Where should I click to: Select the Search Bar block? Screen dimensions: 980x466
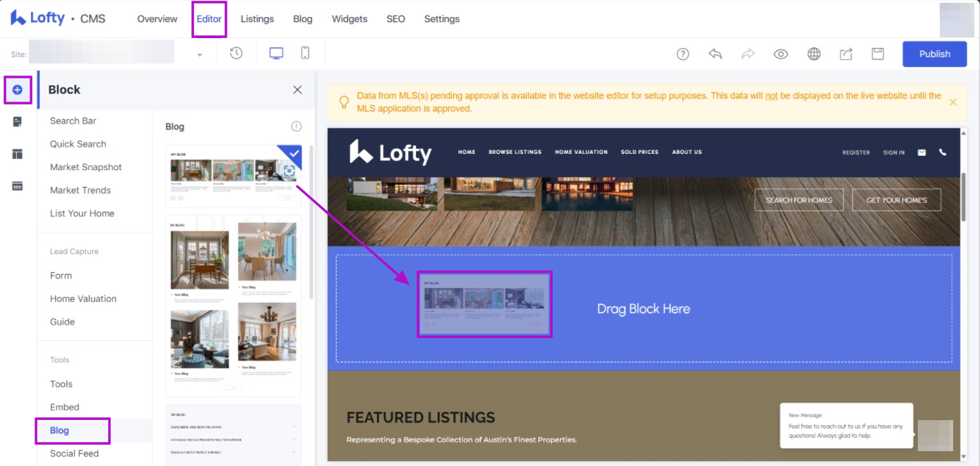(73, 121)
